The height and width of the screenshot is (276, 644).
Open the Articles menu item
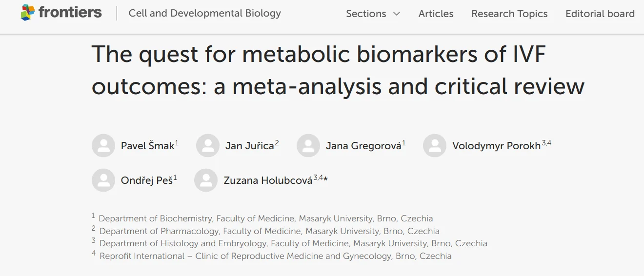[x=436, y=14]
